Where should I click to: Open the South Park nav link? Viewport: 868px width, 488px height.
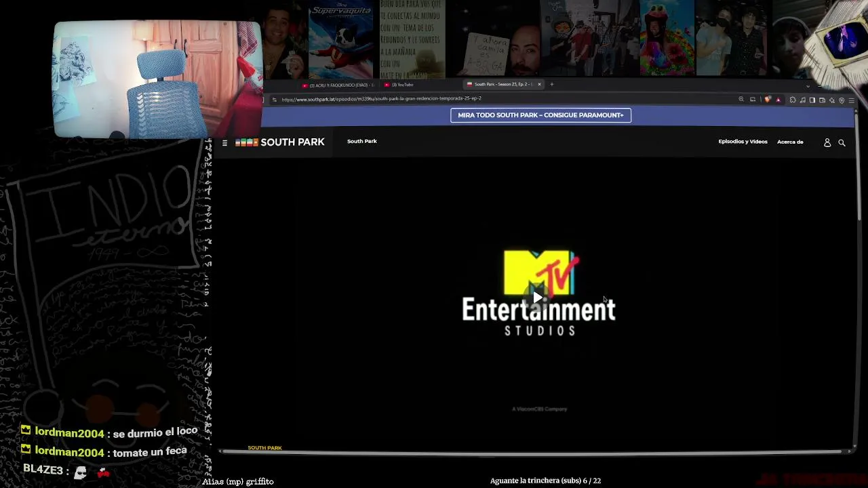click(x=362, y=141)
